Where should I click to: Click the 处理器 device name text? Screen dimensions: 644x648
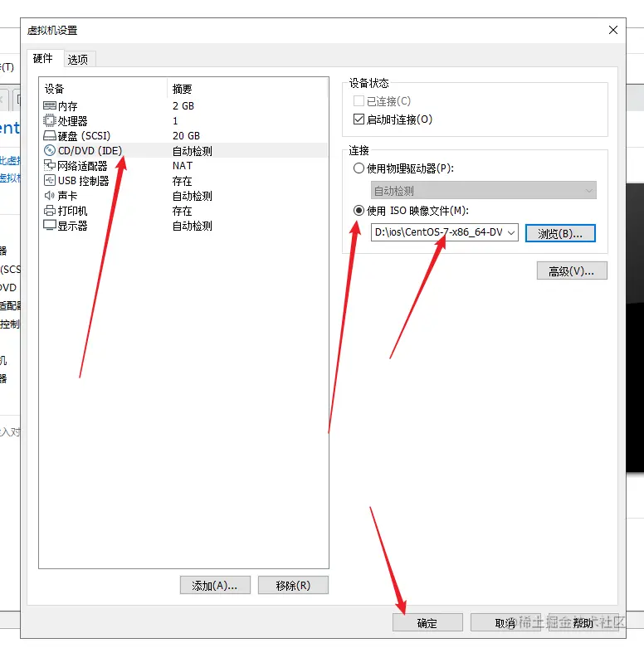click(72, 121)
